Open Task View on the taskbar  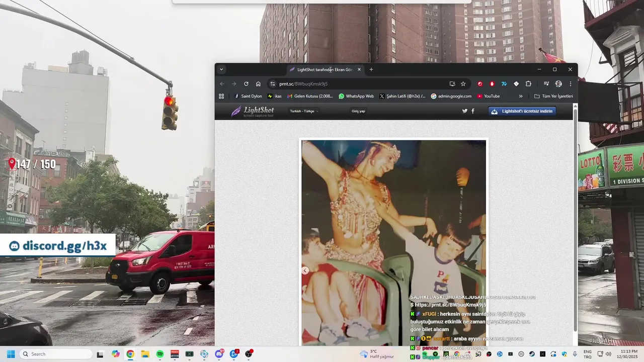[100, 354]
